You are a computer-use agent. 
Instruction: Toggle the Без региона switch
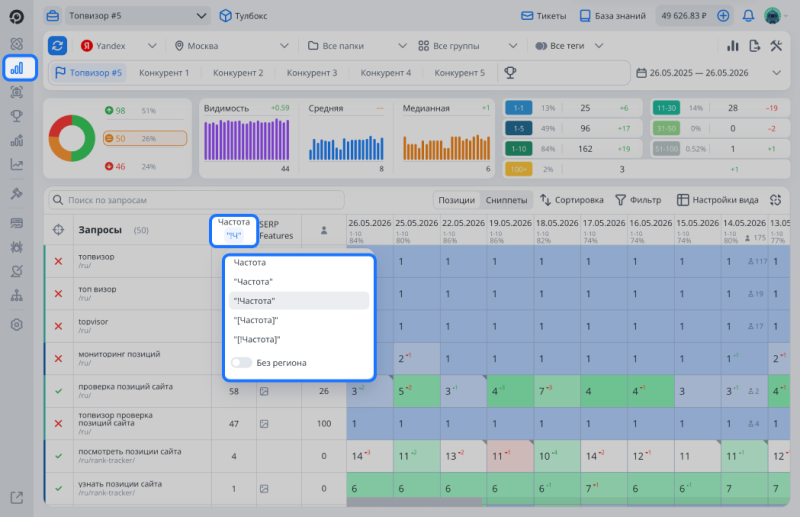[241, 362]
